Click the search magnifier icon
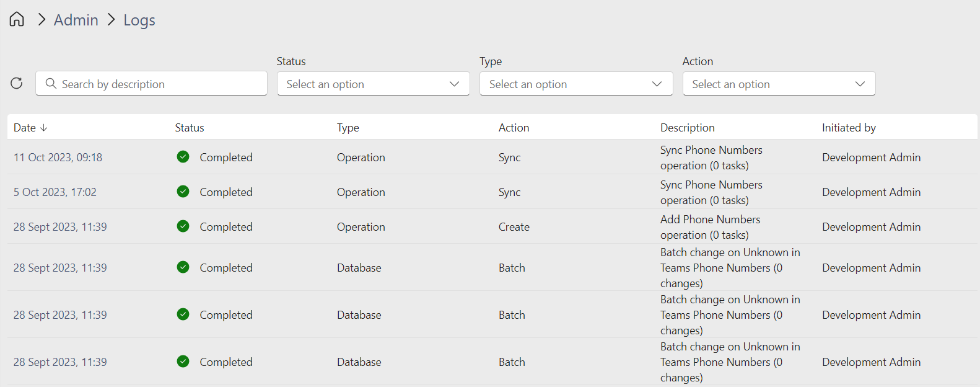This screenshot has height=387, width=980. 51,84
